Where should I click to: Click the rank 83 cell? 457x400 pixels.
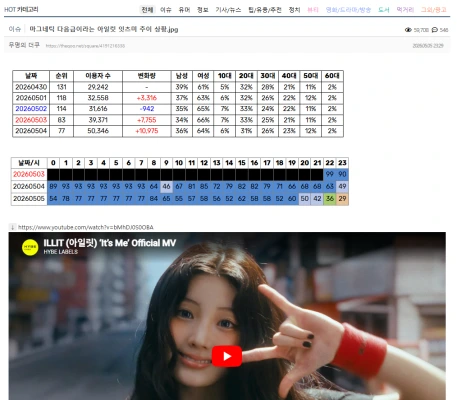pos(62,120)
